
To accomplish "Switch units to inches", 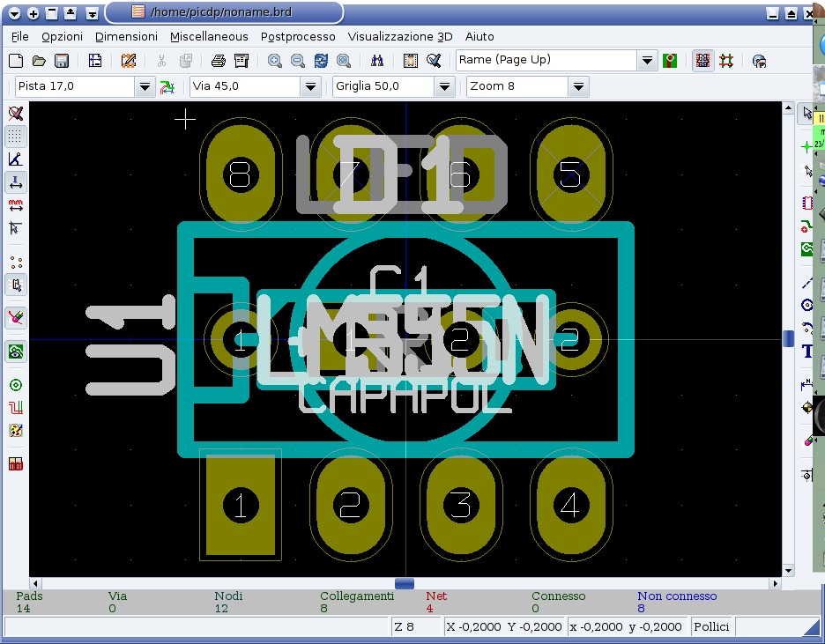I will point(16,182).
